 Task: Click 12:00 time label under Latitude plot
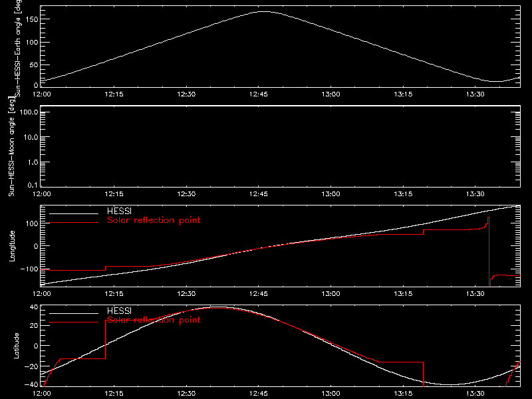pos(42,394)
